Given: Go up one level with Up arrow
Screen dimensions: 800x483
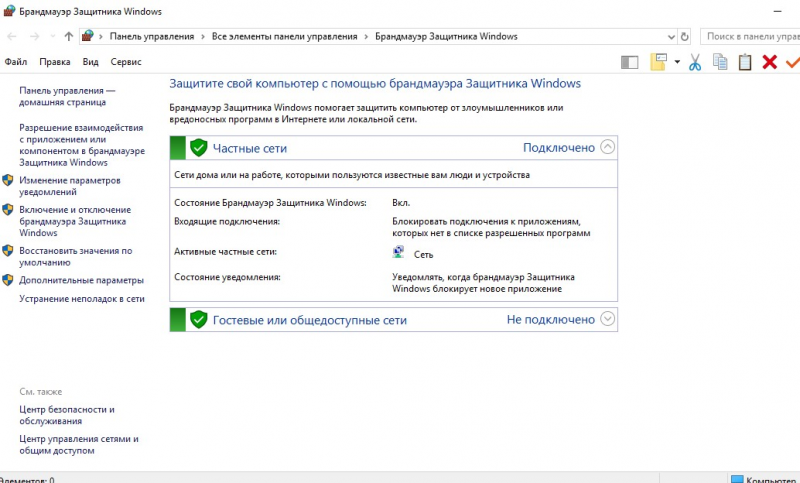Looking at the screenshot, I should pyautogui.click(x=69, y=36).
